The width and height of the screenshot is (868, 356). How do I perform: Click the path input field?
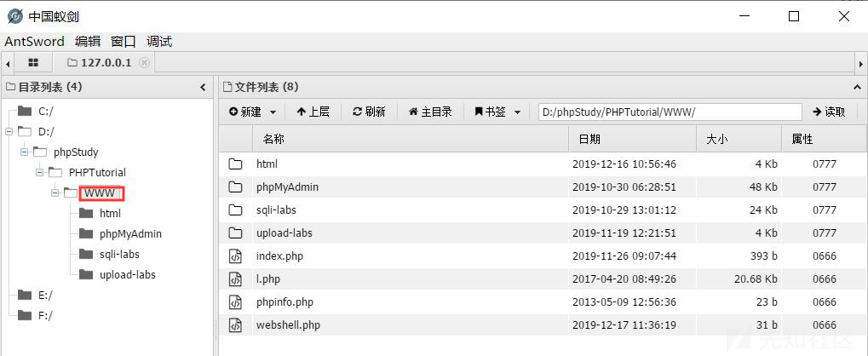pos(670,112)
